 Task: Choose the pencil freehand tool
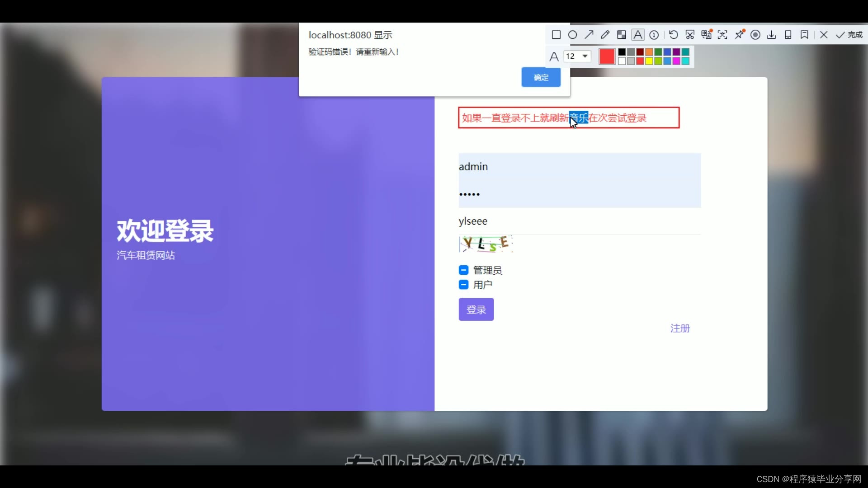click(x=605, y=35)
